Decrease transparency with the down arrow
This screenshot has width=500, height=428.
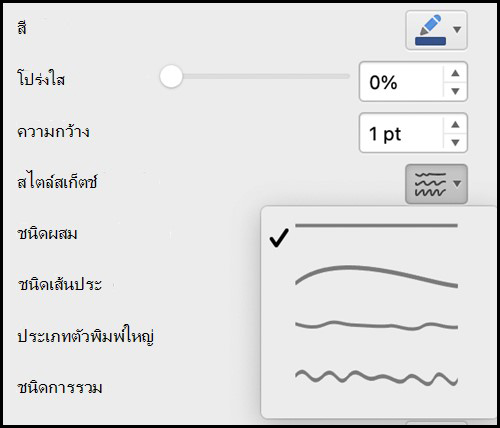point(455,91)
